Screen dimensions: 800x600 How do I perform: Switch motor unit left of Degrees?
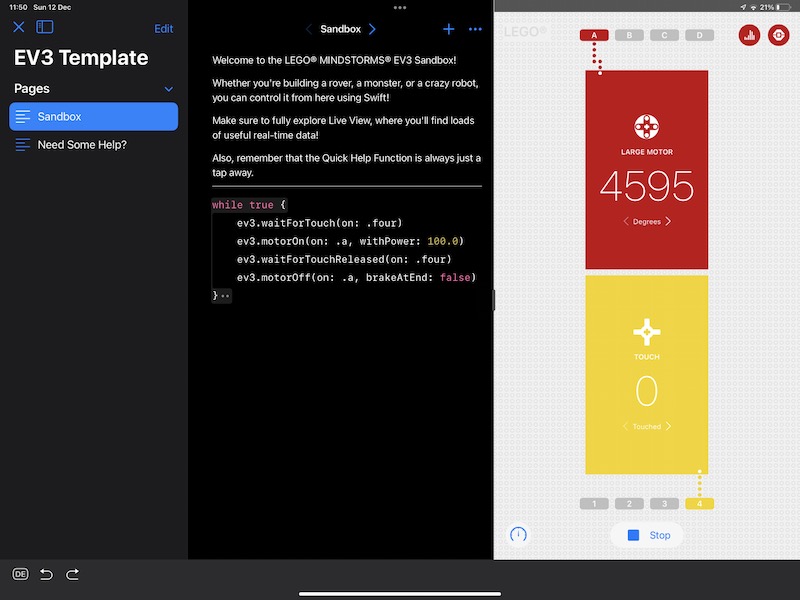626,221
